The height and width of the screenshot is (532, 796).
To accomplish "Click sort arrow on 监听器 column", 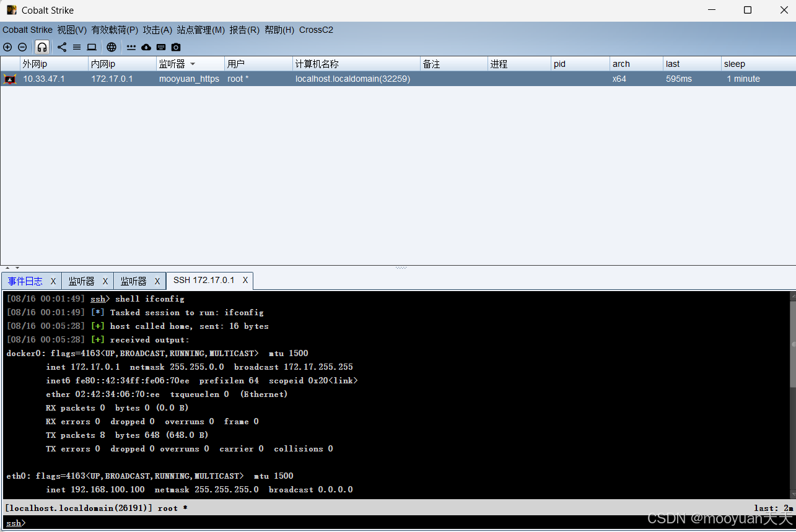I will tap(193, 64).
